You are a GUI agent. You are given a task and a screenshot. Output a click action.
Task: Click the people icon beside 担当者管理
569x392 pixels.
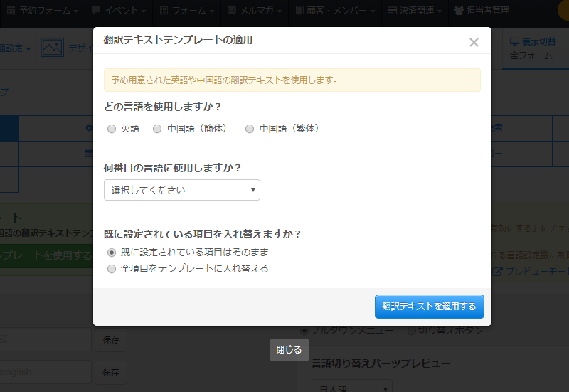point(459,11)
